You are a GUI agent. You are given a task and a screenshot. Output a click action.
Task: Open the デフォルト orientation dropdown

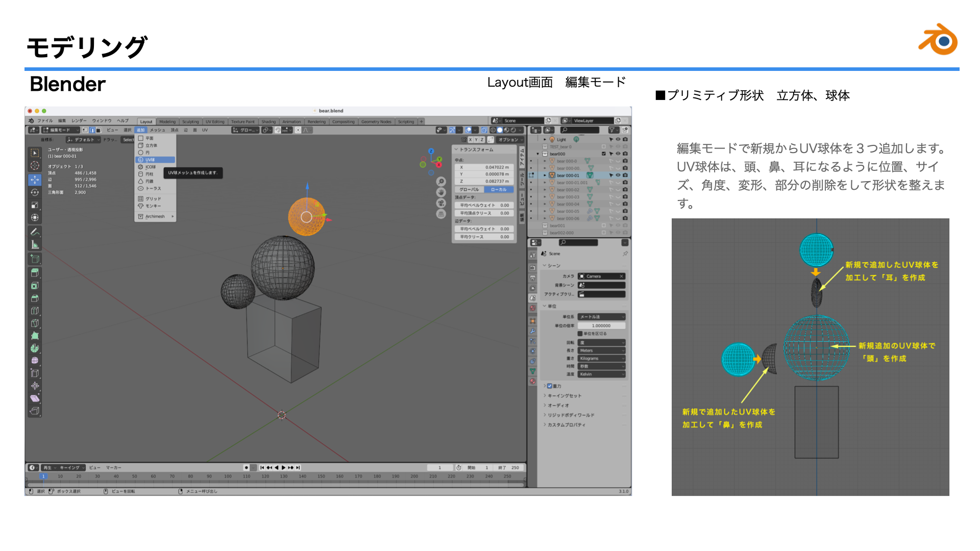[x=83, y=140]
